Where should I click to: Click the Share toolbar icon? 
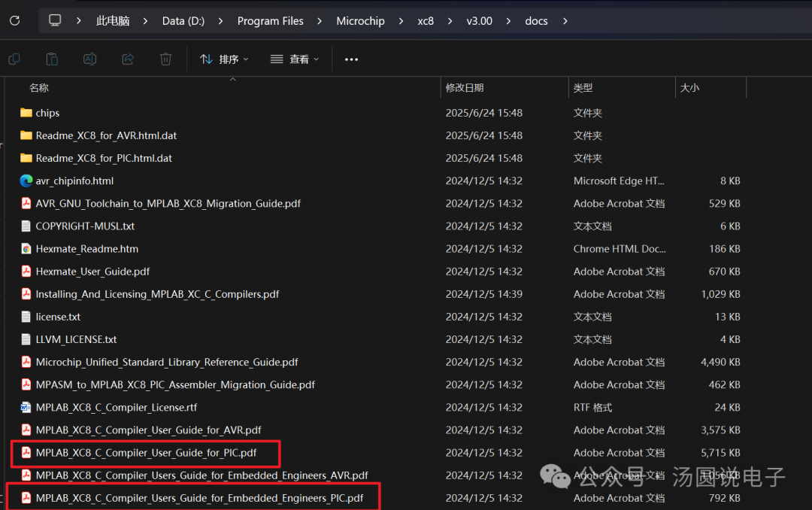click(x=128, y=59)
